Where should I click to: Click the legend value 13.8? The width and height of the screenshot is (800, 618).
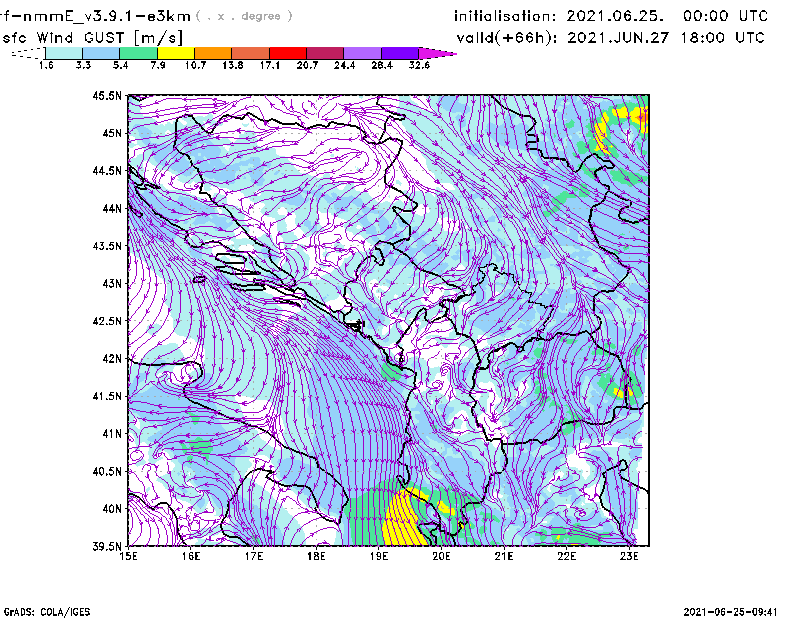pyautogui.click(x=233, y=65)
